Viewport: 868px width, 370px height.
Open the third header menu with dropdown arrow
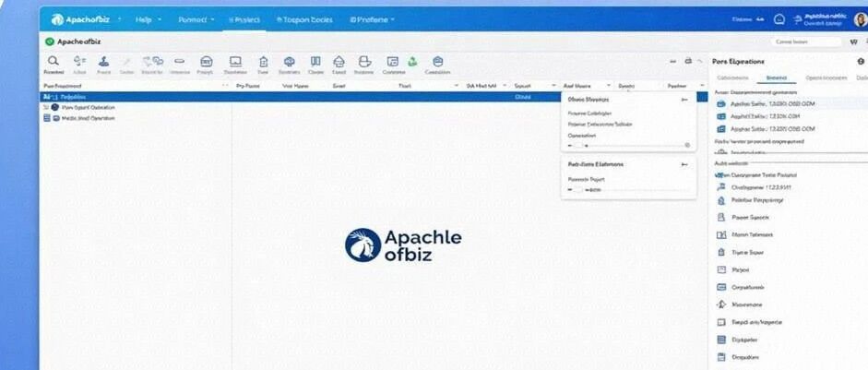196,19
